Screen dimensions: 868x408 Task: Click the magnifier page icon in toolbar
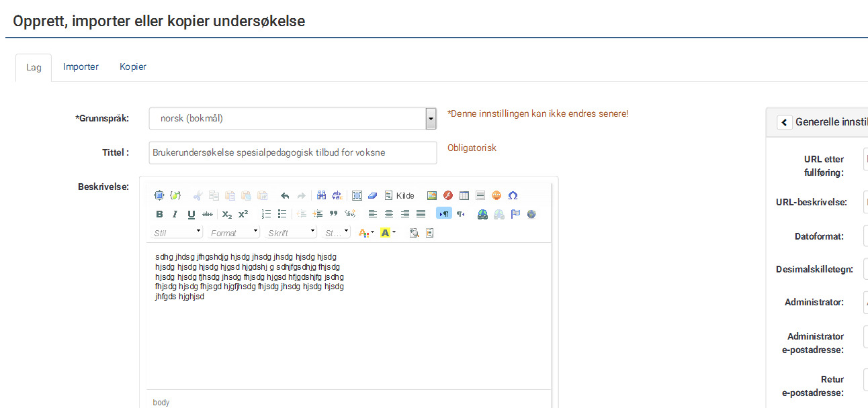tap(414, 233)
